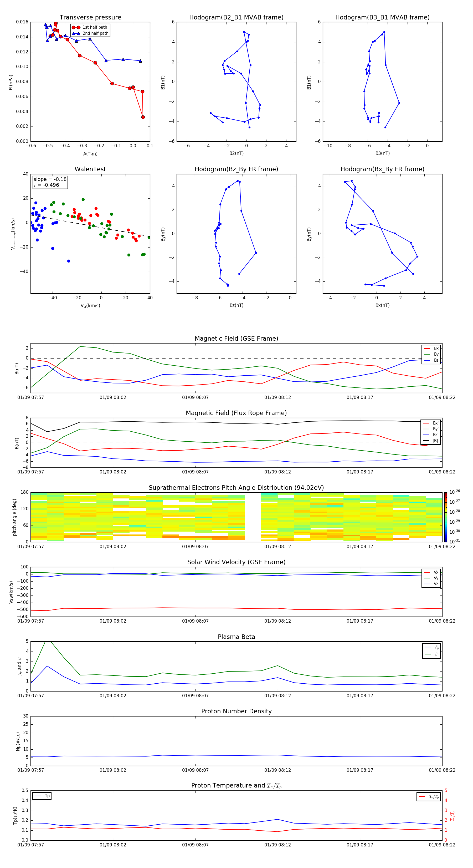This screenshot has height=868, width=473.
Task: Click the 'Hodogram(B3_B1 MVAB frame)' title
Action: pyautogui.click(x=382, y=18)
